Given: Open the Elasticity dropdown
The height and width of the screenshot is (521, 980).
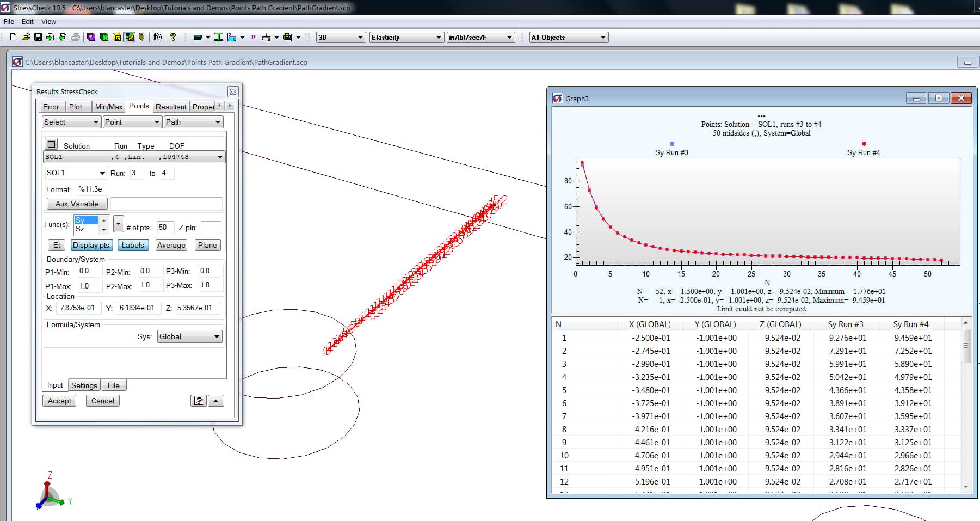Looking at the screenshot, I should (406, 37).
